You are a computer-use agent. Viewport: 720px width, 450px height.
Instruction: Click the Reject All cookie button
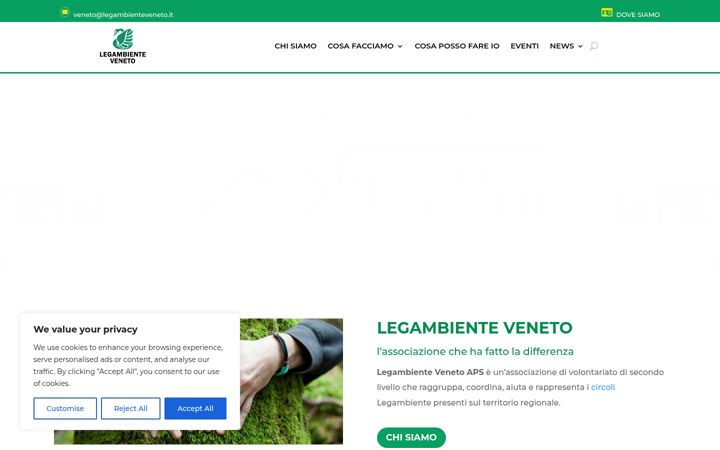click(130, 408)
